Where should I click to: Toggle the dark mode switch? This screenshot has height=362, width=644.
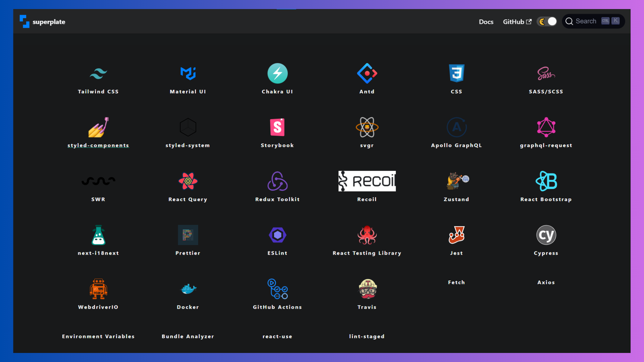coord(547,21)
